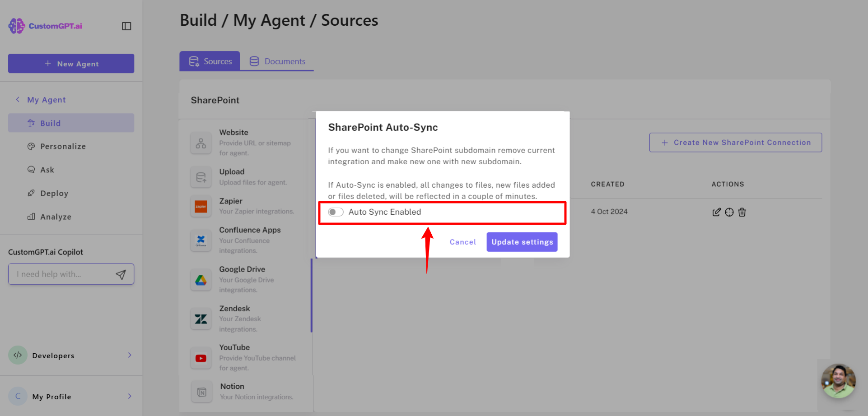The image size is (868, 416).
Task: Click the Deploy rocket icon
Action: 31,193
